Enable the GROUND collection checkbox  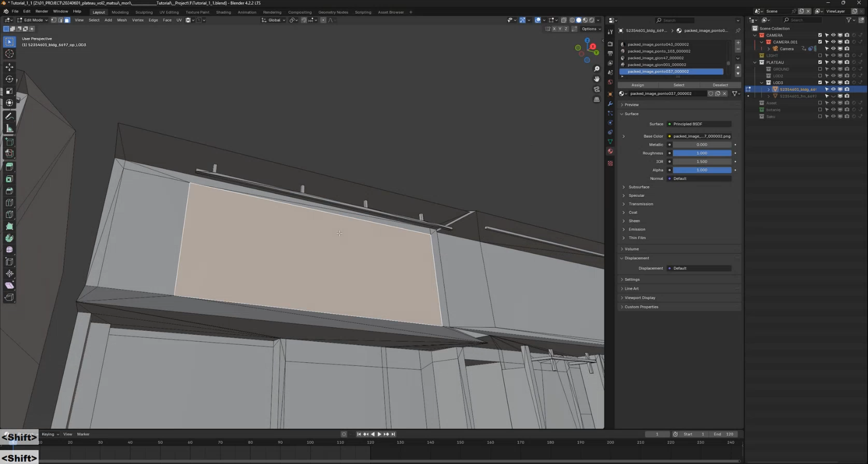[x=820, y=69]
